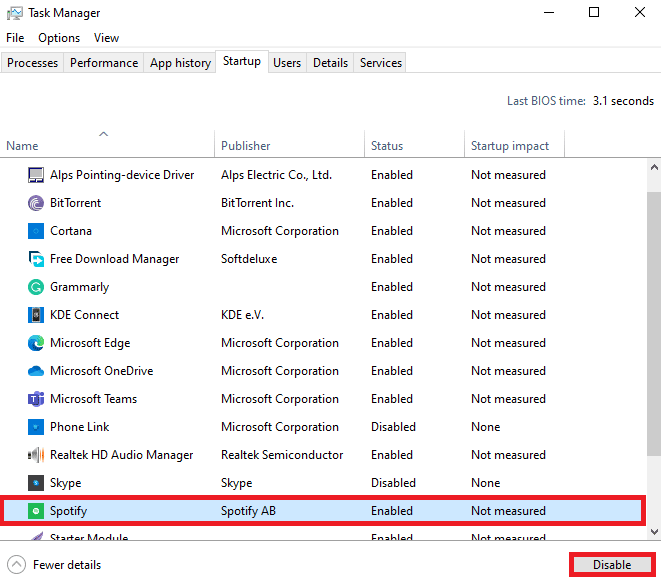This screenshot has width=661, height=587.
Task: Select the Spotify name text
Action: pyautogui.click(x=68, y=511)
